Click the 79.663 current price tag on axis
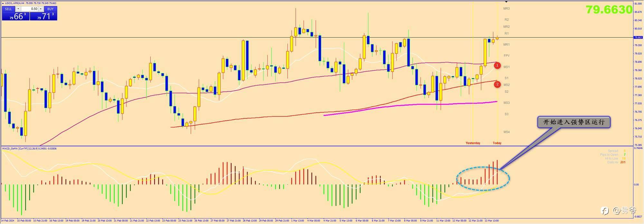Viewport: 644px width, 224px height. click(x=638, y=38)
